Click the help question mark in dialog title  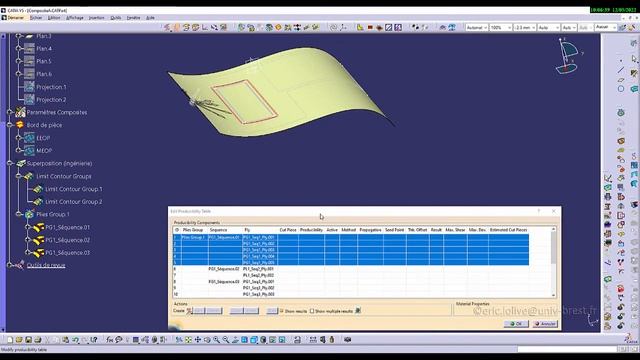coord(538,211)
